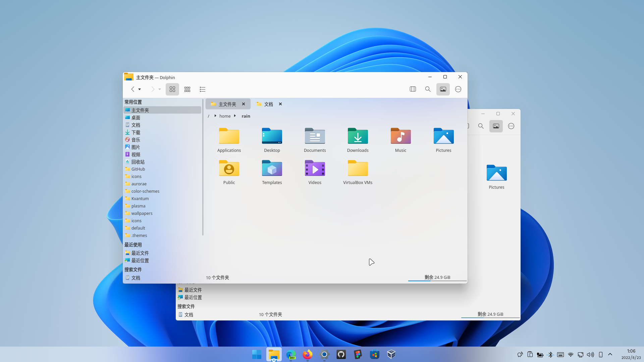Viewport: 644px width, 362px height.
Task: Select the icons grid view mode
Action: [172, 89]
